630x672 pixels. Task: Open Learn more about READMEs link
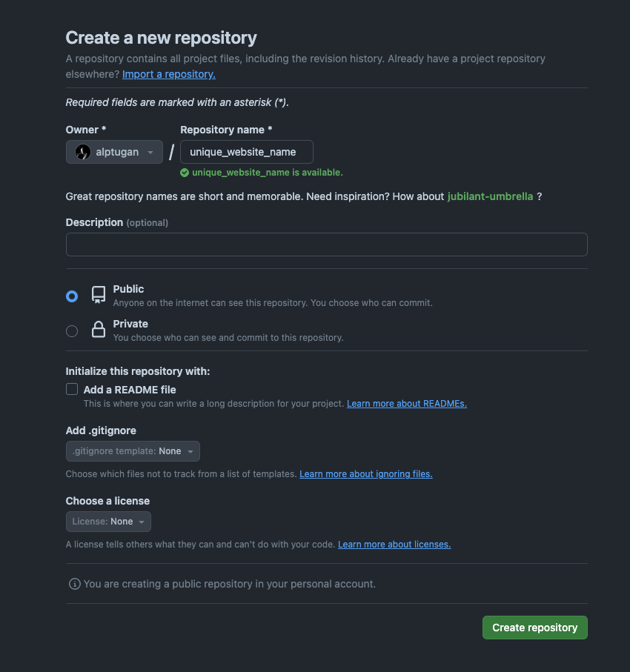point(407,404)
